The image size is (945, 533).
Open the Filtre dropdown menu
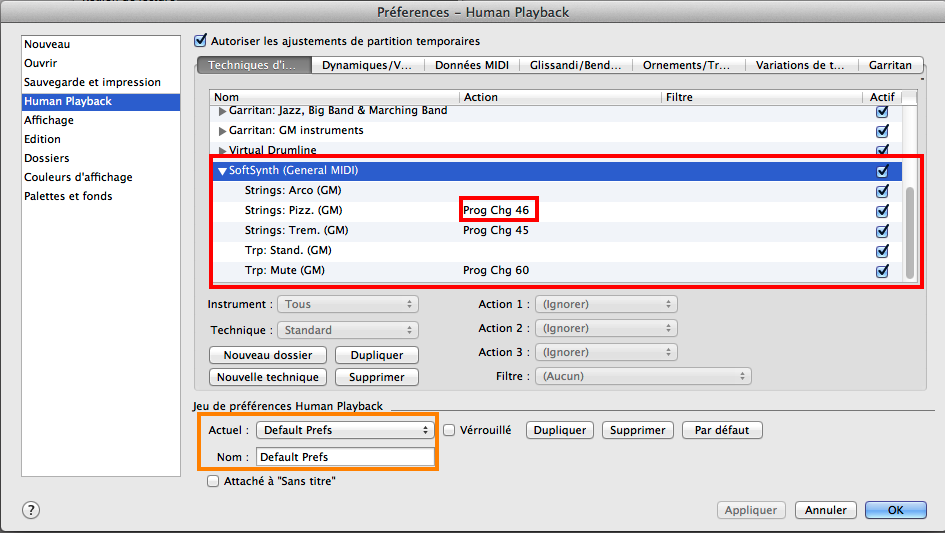(643, 376)
